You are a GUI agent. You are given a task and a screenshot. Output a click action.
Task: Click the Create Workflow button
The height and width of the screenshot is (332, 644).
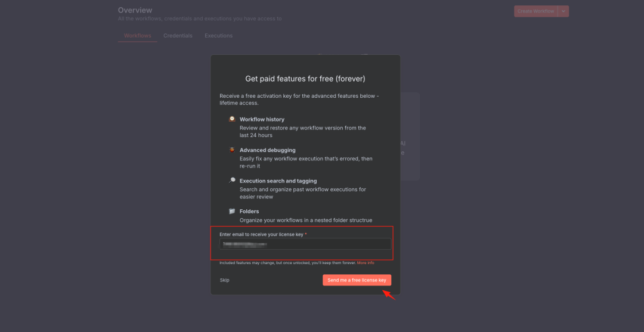535,11
